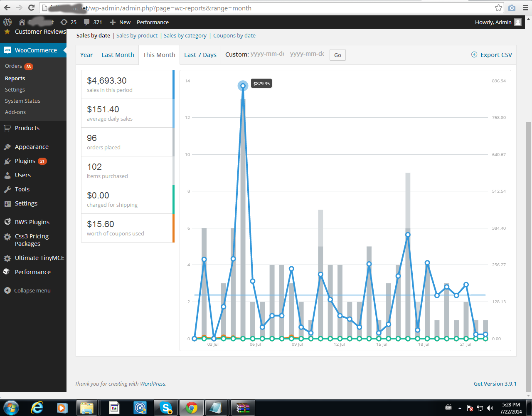
Task: Toggle the sales in this period series
Action: pyautogui.click(x=127, y=84)
